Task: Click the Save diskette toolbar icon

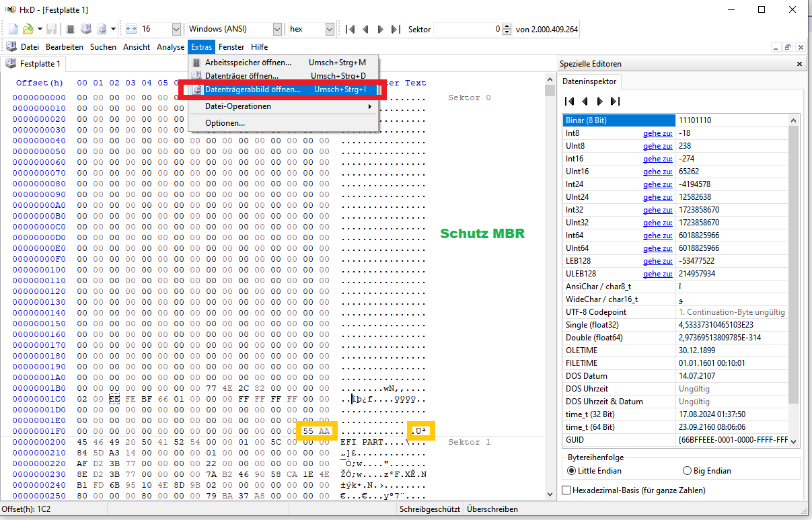Action: tap(52, 29)
